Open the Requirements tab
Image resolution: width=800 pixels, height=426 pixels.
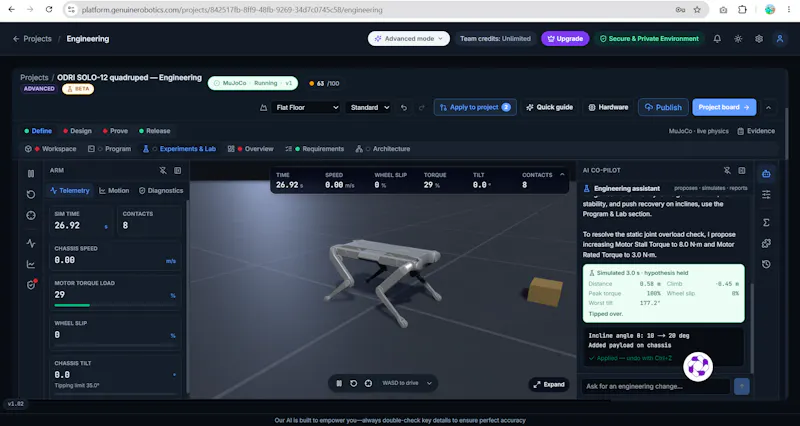(x=315, y=149)
